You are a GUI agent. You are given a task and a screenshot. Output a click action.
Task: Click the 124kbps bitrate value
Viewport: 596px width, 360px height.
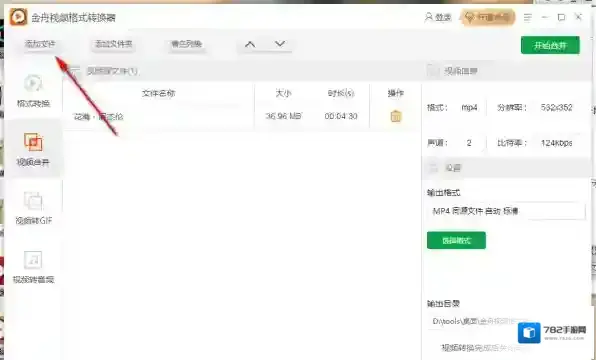coord(556,143)
